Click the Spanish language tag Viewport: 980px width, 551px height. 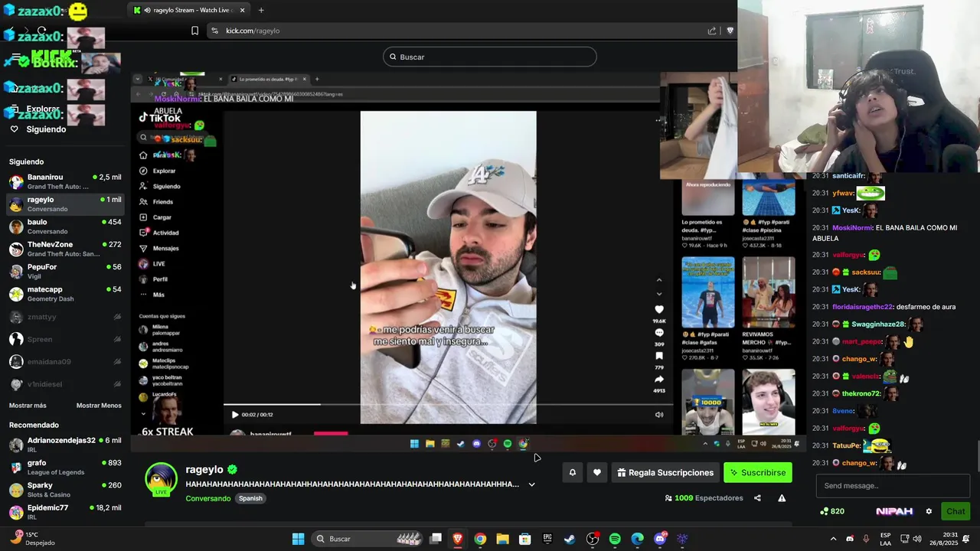click(250, 498)
